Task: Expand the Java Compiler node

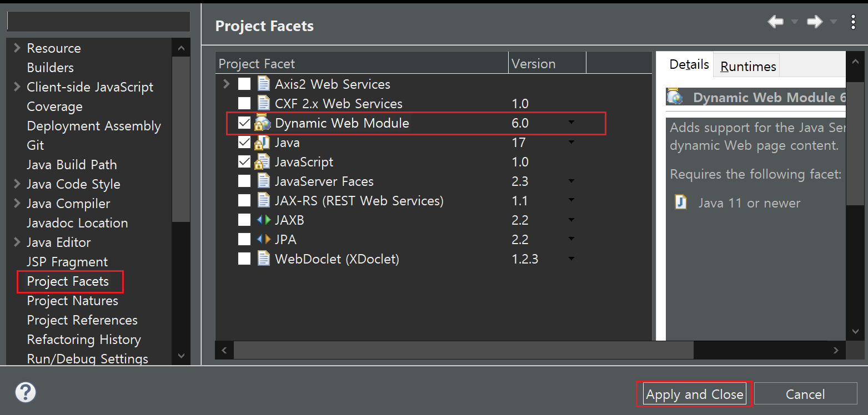Action: point(17,203)
